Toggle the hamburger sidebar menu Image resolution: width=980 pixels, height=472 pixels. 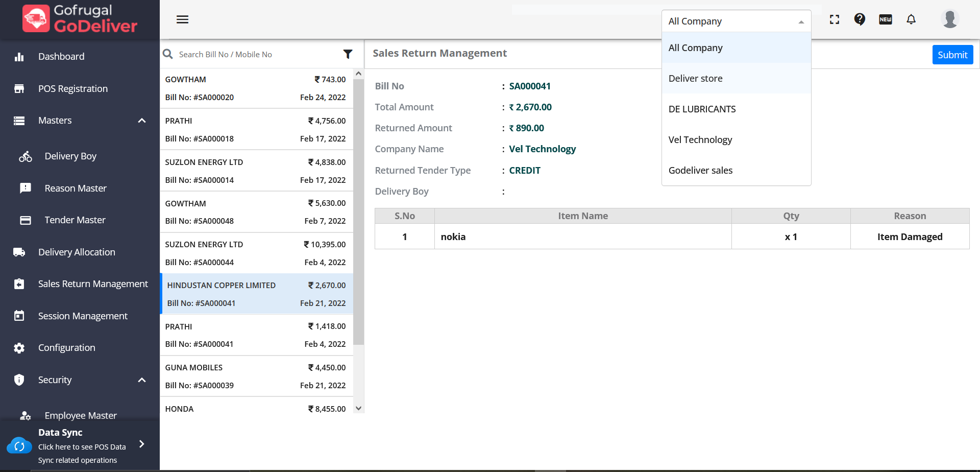182,19
